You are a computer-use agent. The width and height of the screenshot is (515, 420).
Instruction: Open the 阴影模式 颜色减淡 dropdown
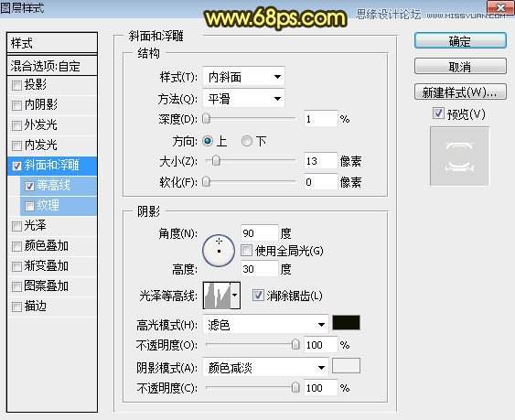265,368
